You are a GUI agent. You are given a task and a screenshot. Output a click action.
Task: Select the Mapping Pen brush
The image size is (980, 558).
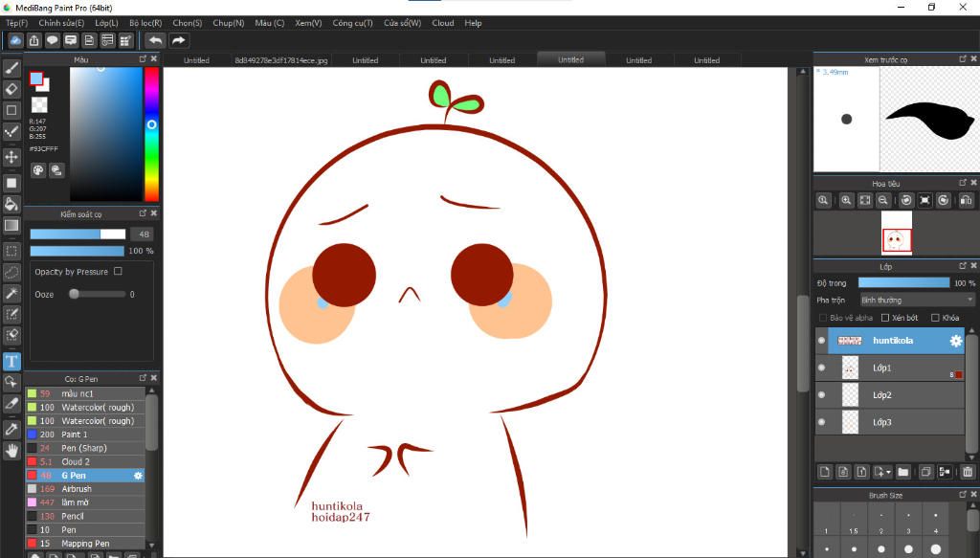point(85,543)
